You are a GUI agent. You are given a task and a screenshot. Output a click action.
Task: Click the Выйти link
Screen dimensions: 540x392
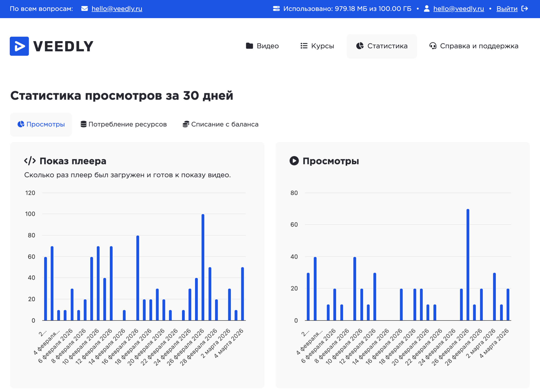pyautogui.click(x=507, y=8)
